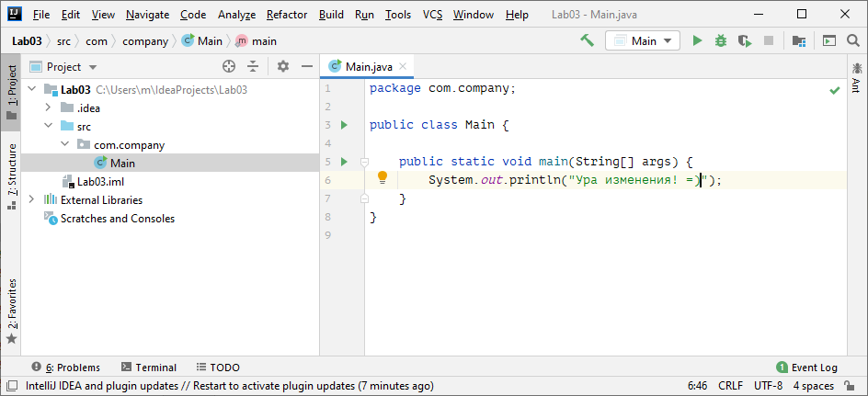Select Main class in project tree
This screenshot has height=396, width=868.
tap(170, 164)
